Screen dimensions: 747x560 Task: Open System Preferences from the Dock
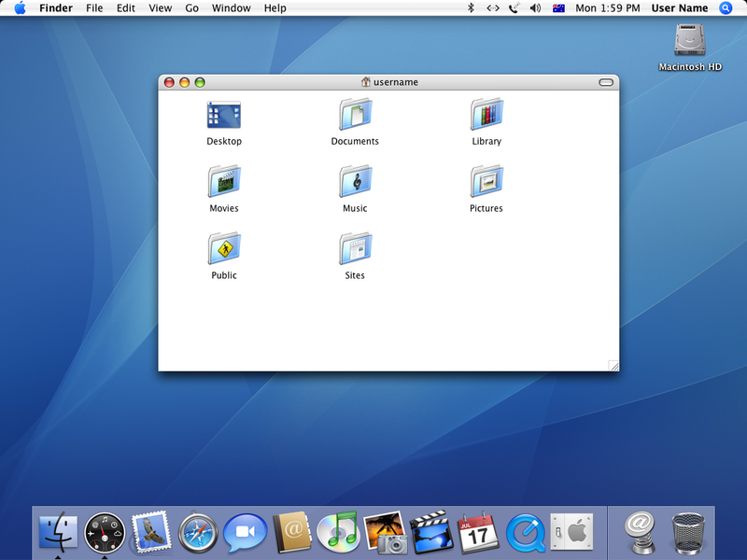click(x=571, y=531)
